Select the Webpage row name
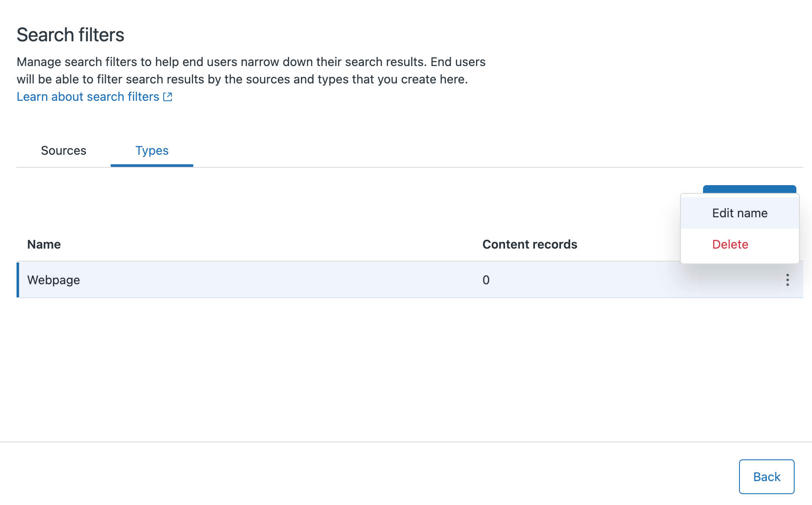This screenshot has height=505, width=812. [x=53, y=280]
